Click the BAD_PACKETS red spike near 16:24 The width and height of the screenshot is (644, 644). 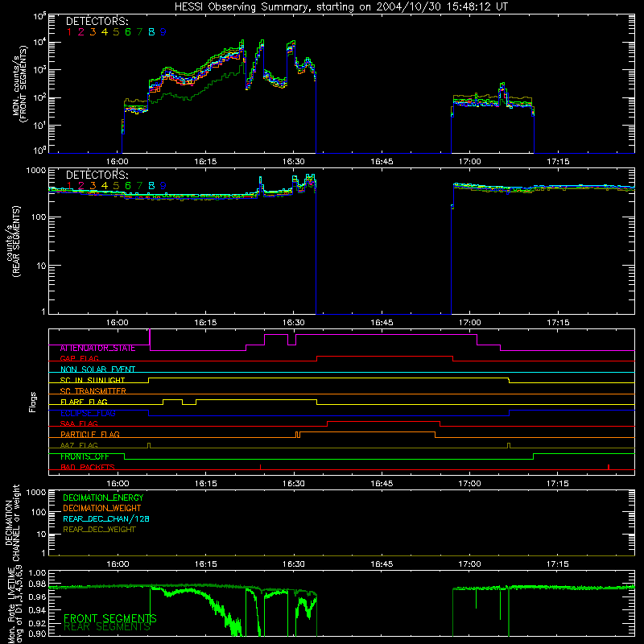[x=260, y=467]
